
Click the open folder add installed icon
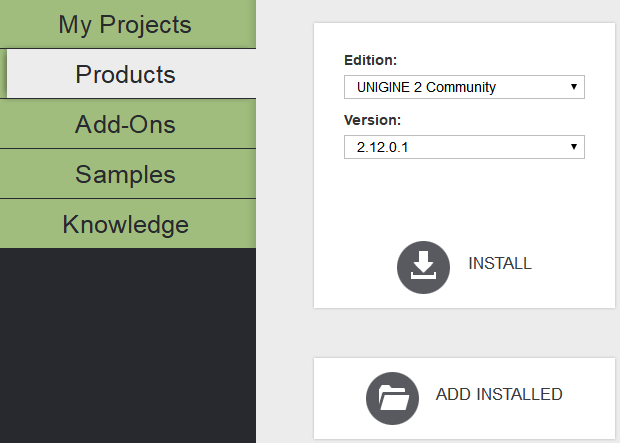pos(392,398)
